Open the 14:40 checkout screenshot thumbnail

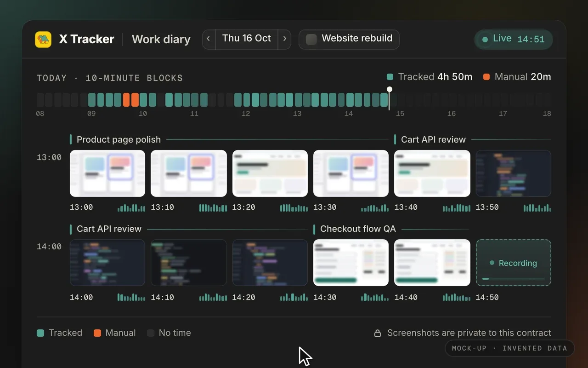[x=432, y=263]
